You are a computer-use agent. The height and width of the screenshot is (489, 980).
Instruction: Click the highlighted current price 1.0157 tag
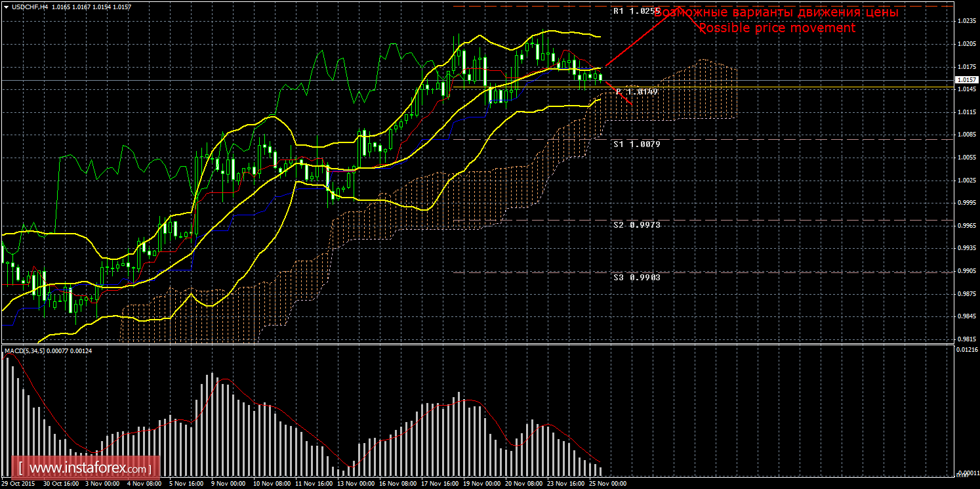click(x=967, y=80)
